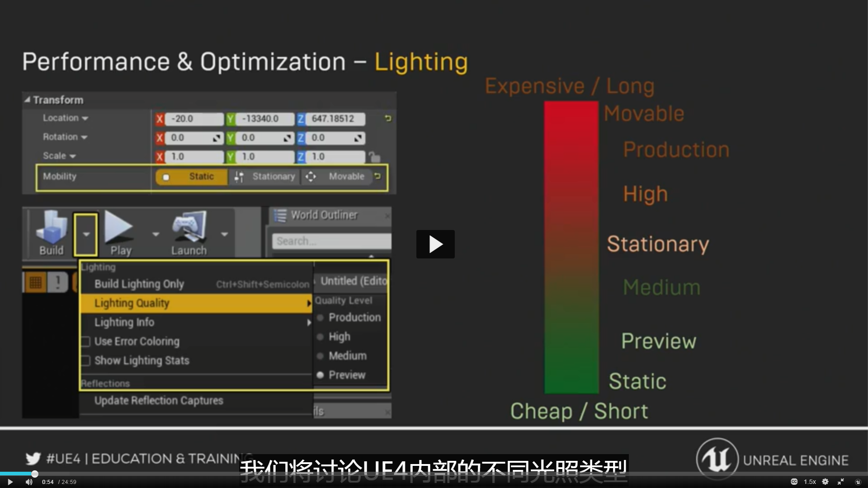868x488 pixels.
Task: Open the 1.5x playback speed menu
Action: 810,482
